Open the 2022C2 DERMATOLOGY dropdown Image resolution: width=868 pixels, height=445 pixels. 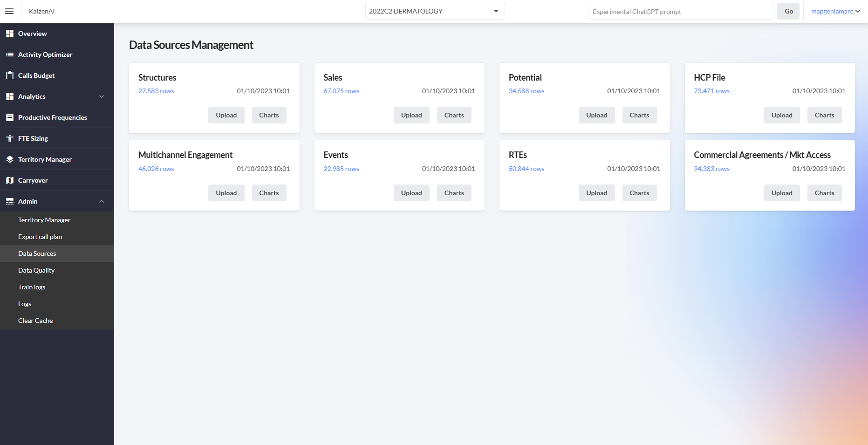(x=435, y=11)
